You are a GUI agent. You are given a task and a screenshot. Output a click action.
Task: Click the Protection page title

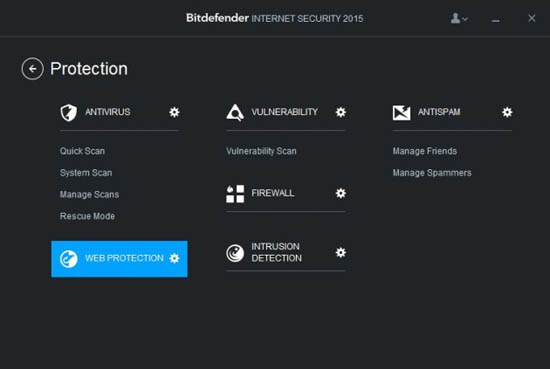[x=89, y=69]
